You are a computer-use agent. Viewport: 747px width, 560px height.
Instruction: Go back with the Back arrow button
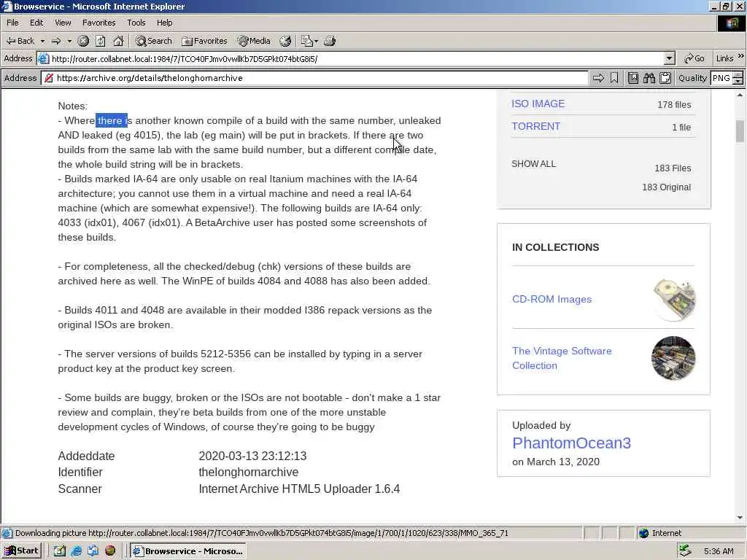pyautogui.click(x=20, y=41)
